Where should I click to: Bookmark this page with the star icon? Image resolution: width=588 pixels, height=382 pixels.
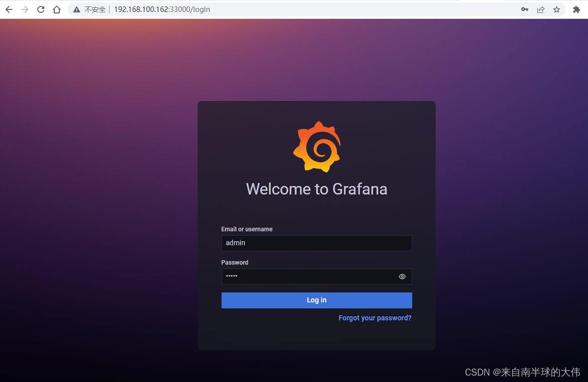click(x=557, y=9)
